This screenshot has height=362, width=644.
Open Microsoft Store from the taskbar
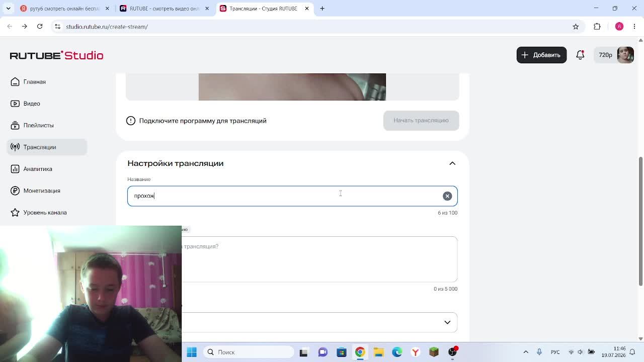(x=341, y=352)
